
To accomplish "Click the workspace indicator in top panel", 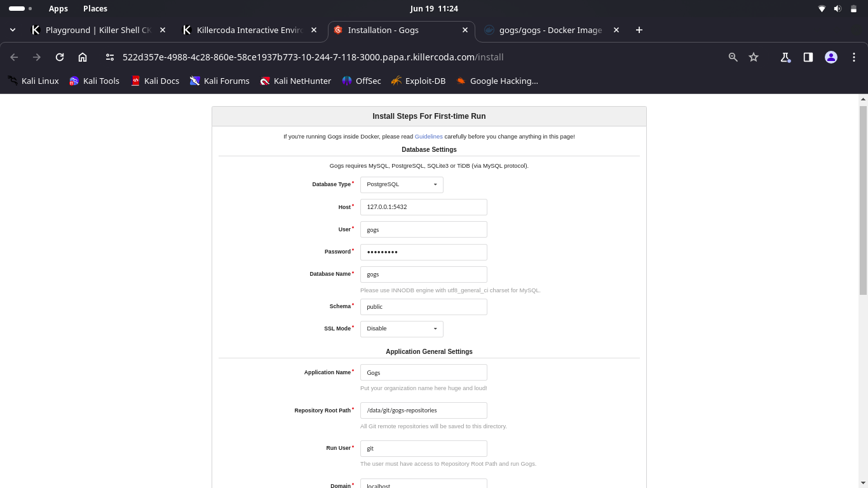I will click(20, 9).
